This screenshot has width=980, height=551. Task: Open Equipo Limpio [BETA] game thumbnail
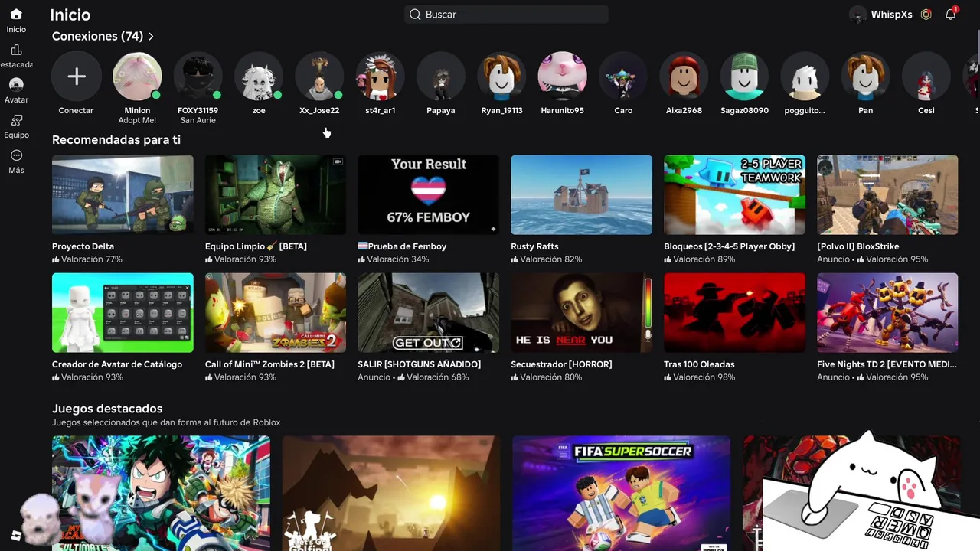point(276,195)
